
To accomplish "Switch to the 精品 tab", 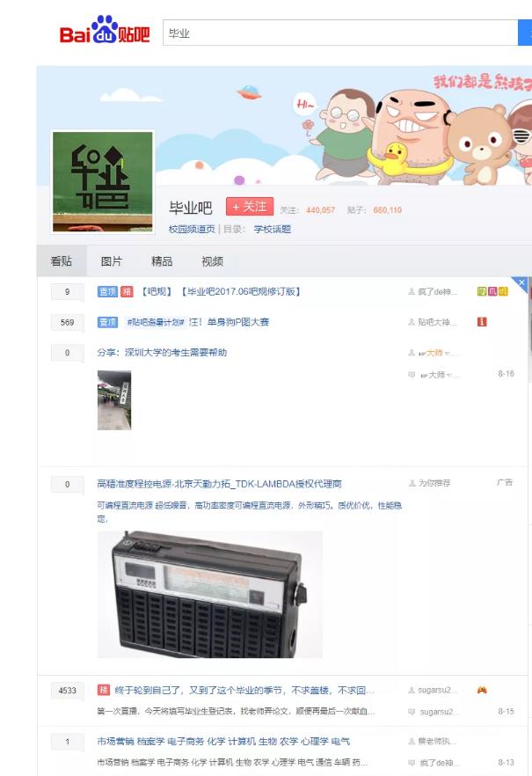I will (162, 260).
